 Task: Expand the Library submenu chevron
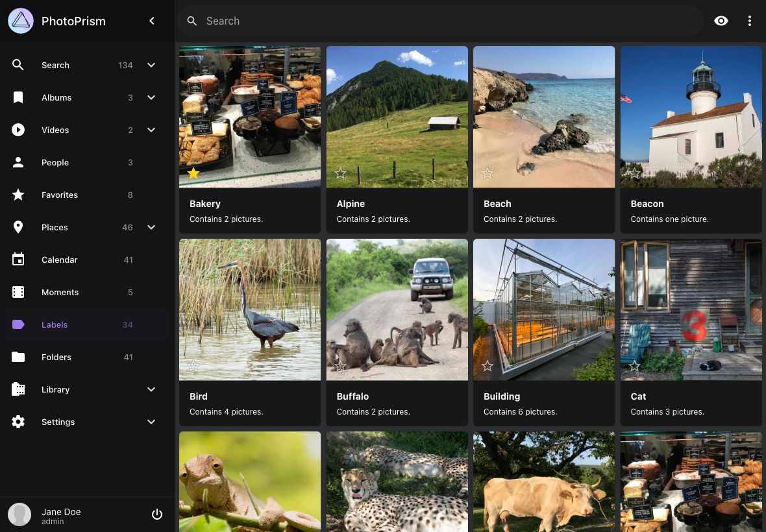pyautogui.click(x=151, y=389)
